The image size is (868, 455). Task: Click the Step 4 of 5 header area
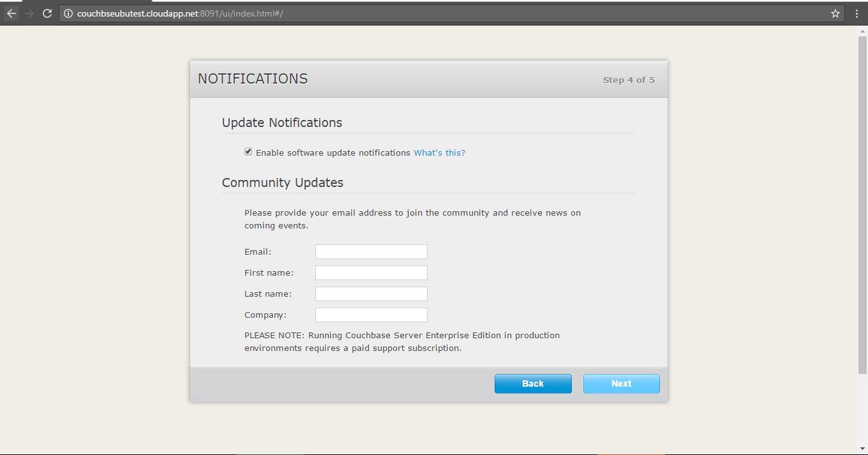629,80
